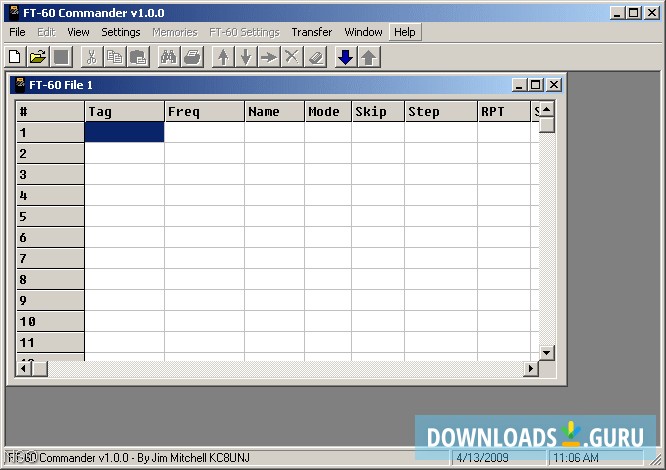Viewport: 666px width, 470px height.
Task: Click the Paste clipboard icon
Action: point(138,57)
